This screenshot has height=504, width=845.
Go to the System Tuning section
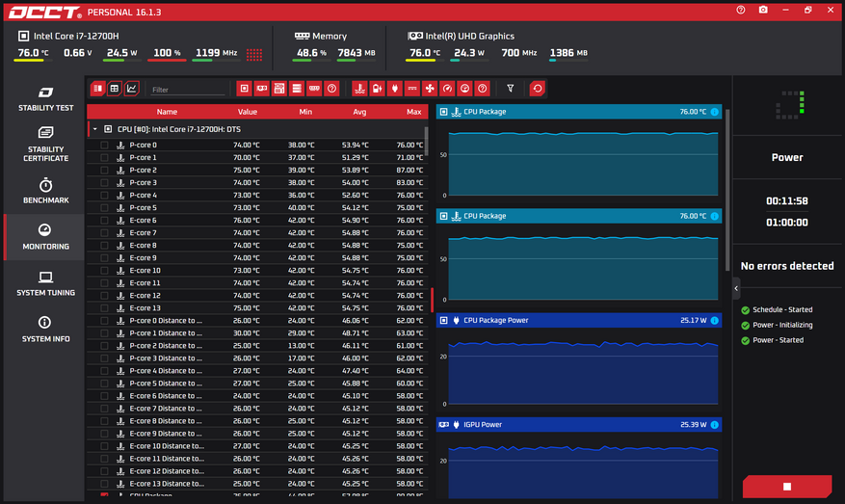click(x=45, y=284)
